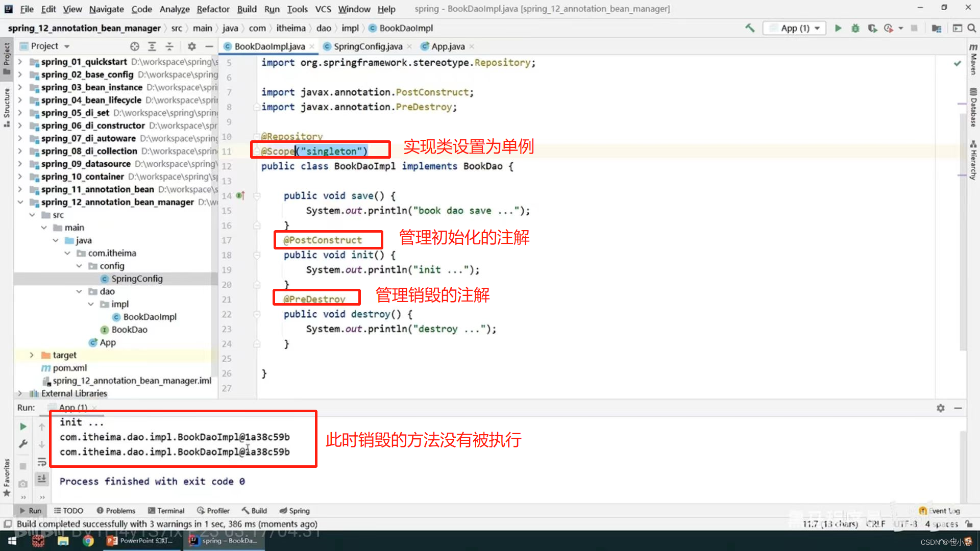Fold the save() method at line 14

point(257,196)
